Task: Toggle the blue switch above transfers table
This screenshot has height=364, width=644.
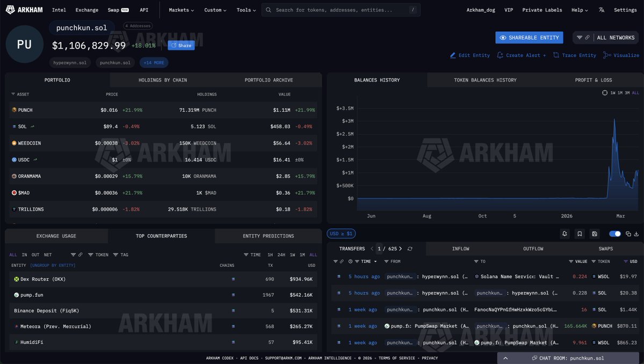Action: pyautogui.click(x=615, y=234)
